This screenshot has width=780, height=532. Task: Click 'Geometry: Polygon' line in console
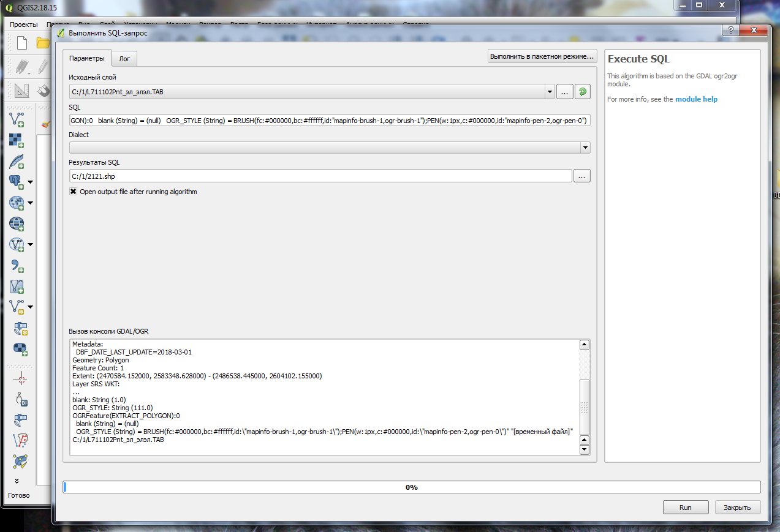(x=100, y=360)
